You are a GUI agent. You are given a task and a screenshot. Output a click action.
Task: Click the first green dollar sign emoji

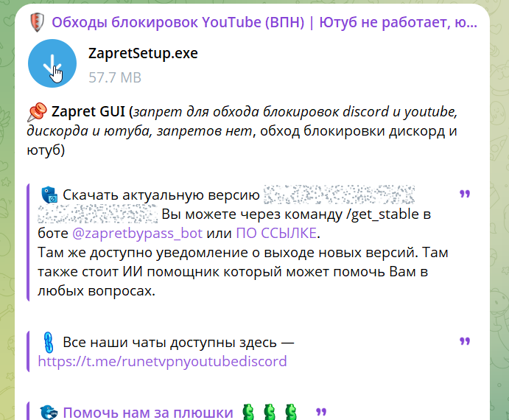coord(248,412)
